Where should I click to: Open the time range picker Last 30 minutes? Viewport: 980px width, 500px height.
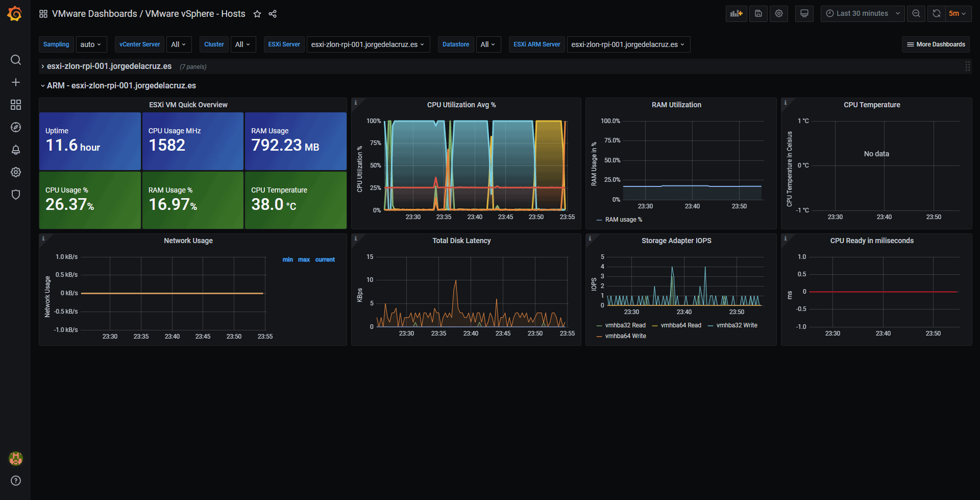click(x=863, y=14)
